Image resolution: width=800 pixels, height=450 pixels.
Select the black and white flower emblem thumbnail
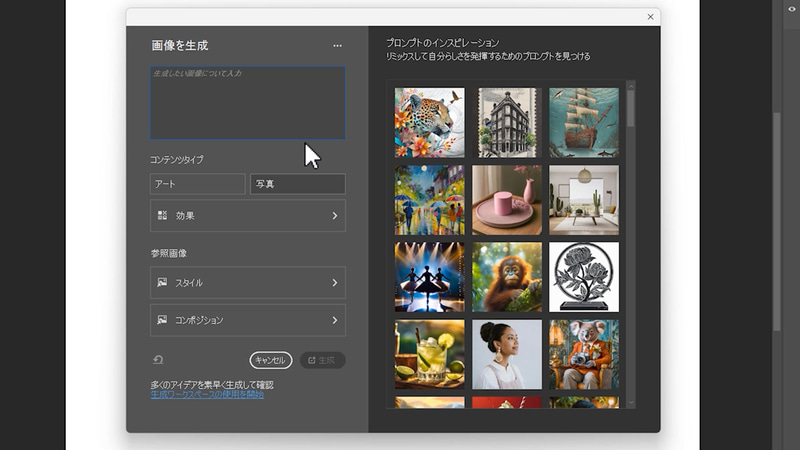584,277
